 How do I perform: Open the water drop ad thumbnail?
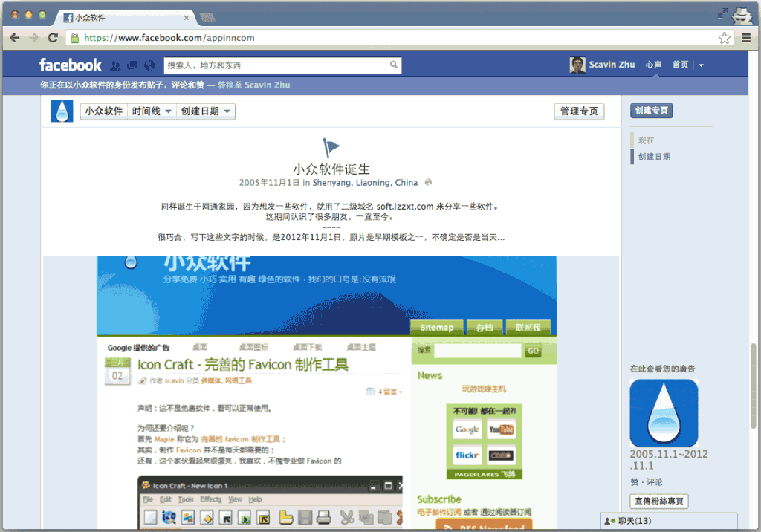click(664, 413)
